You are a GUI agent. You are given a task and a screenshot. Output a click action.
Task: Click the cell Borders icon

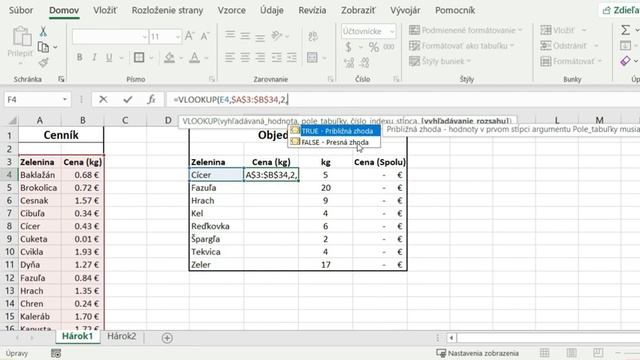click(139, 58)
